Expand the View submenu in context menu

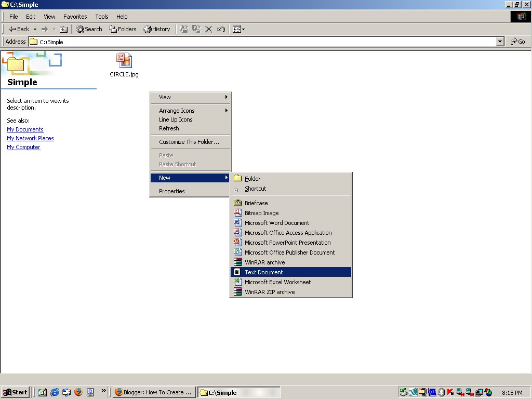pyautogui.click(x=190, y=97)
